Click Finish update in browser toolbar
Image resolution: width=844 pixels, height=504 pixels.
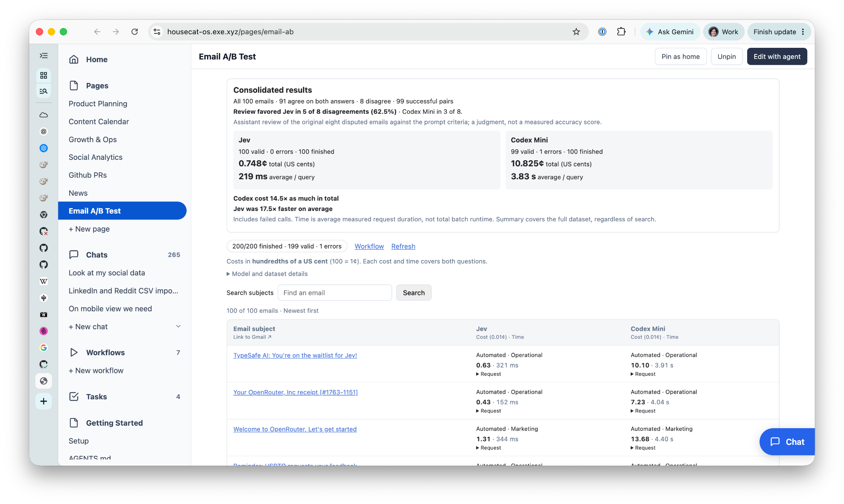[x=775, y=32]
